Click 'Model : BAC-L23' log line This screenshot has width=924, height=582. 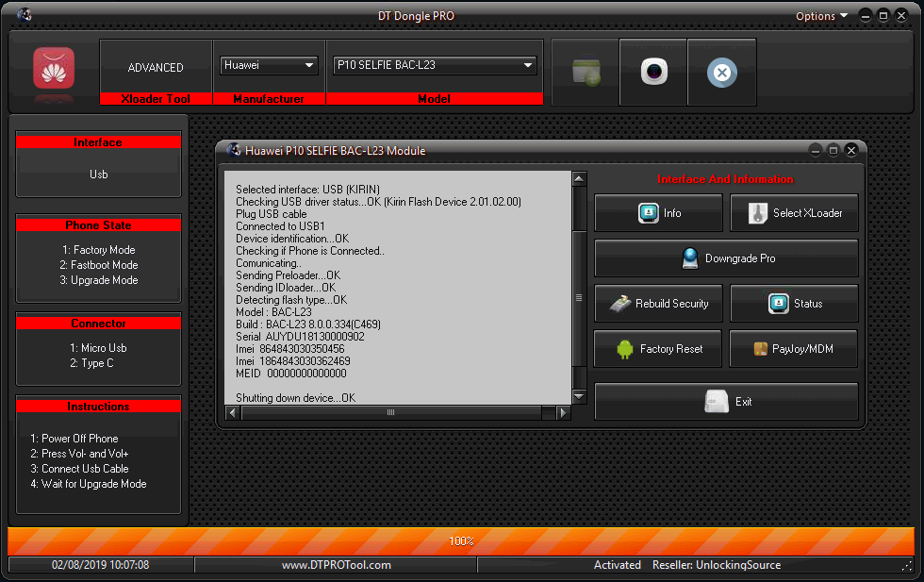tap(274, 312)
